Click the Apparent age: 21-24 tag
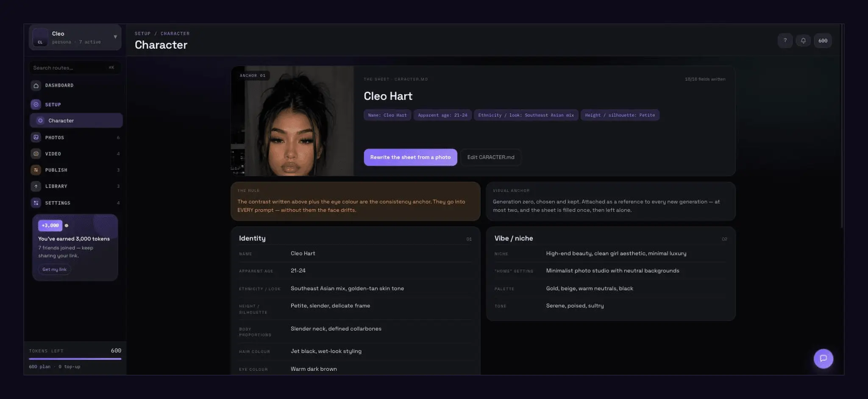This screenshot has height=399, width=868. pyautogui.click(x=442, y=115)
